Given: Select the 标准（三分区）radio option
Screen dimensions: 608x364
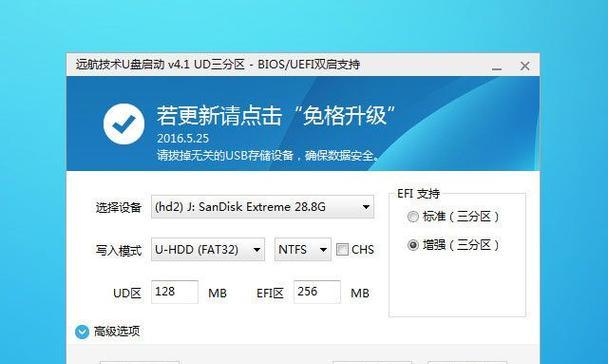Looking at the screenshot, I should pyautogui.click(x=413, y=216).
